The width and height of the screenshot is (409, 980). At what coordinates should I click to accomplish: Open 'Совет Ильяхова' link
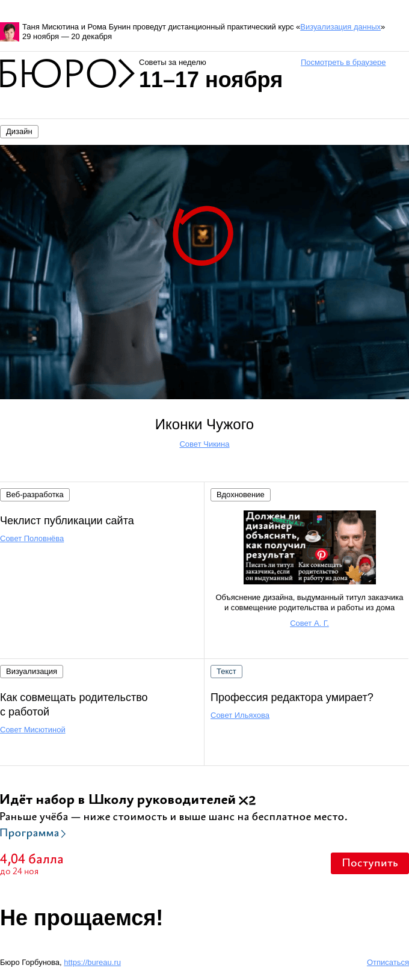pos(240,715)
